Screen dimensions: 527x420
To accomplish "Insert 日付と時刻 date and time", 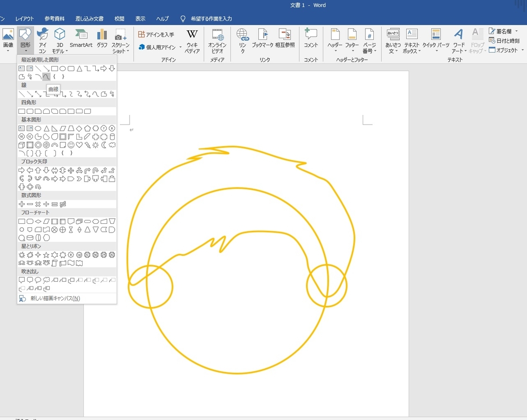I will [x=504, y=41].
